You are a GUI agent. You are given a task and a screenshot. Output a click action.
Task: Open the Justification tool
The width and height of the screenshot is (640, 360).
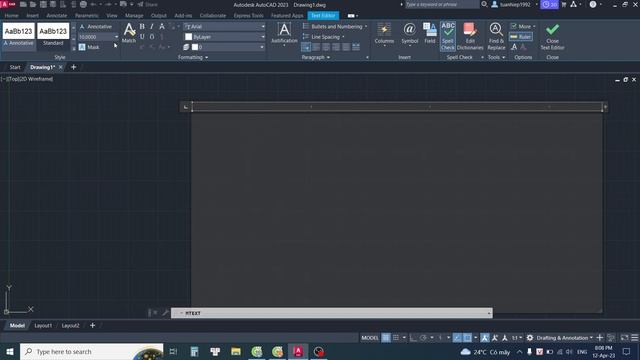click(x=284, y=34)
